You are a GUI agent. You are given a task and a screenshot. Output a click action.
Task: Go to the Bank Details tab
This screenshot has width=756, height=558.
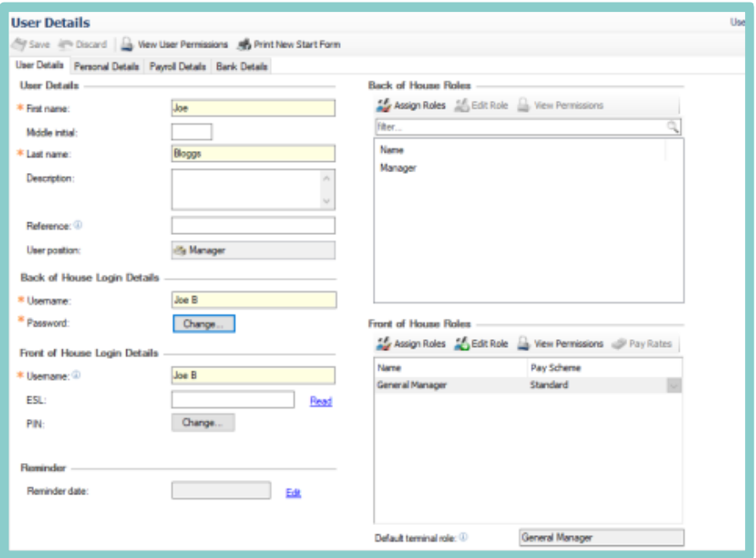coord(242,66)
